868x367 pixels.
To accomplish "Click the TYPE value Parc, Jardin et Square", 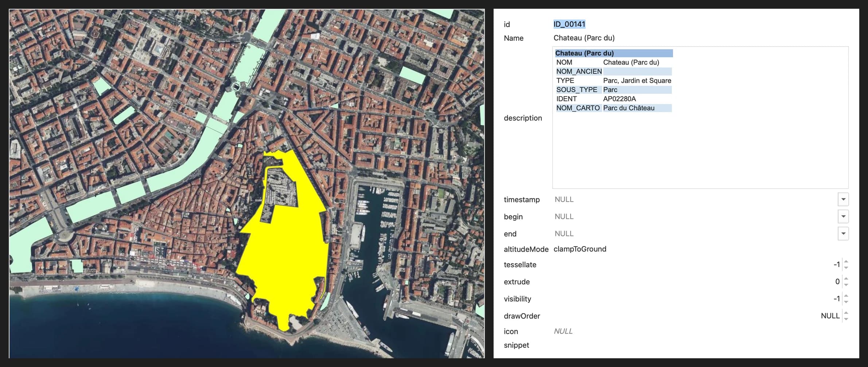I will (637, 81).
